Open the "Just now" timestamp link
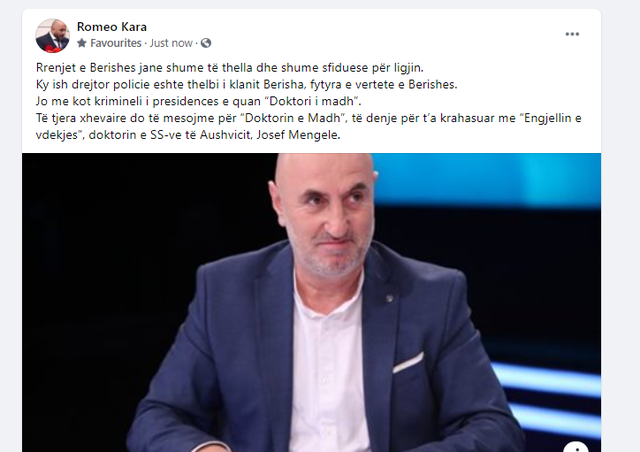Image resolution: width=640 pixels, height=452 pixels. click(171, 43)
